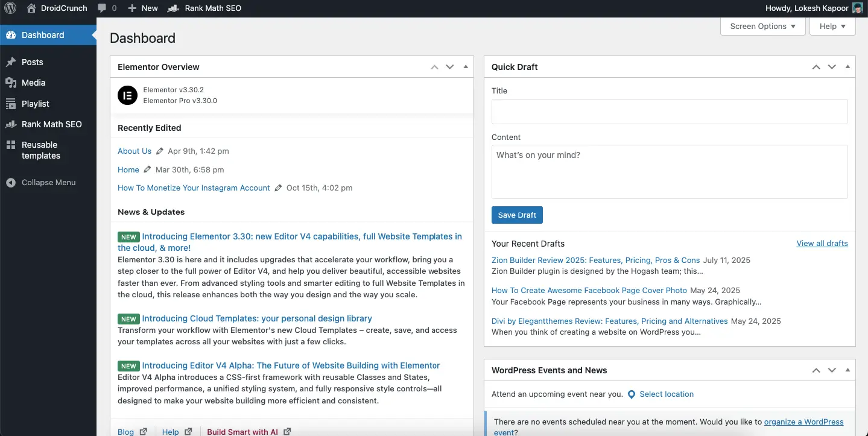Click the DroidCrunch home icon
This screenshot has width=868, height=436.
[x=31, y=8]
